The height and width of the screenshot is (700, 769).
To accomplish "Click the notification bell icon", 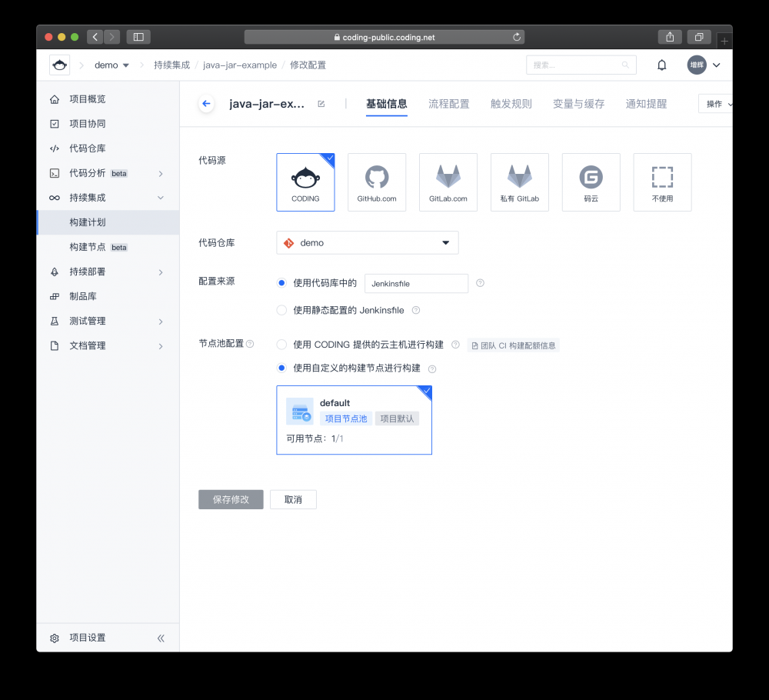I will pos(661,65).
